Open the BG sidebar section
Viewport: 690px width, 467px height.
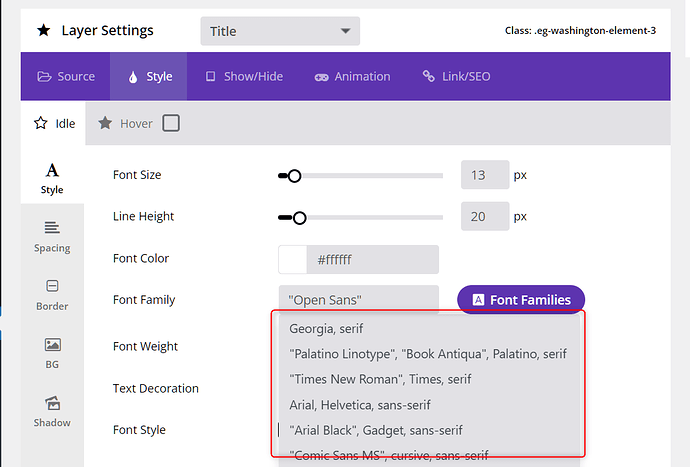click(x=52, y=352)
